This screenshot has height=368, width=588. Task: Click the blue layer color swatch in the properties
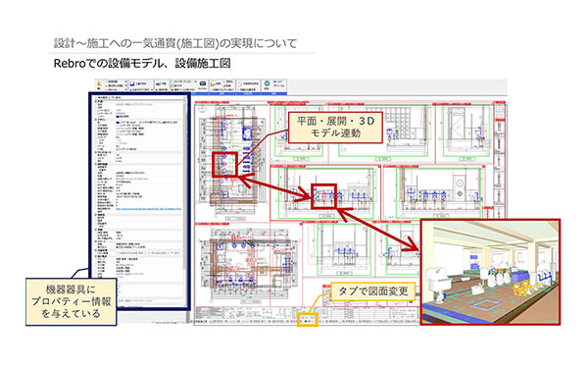point(118,123)
